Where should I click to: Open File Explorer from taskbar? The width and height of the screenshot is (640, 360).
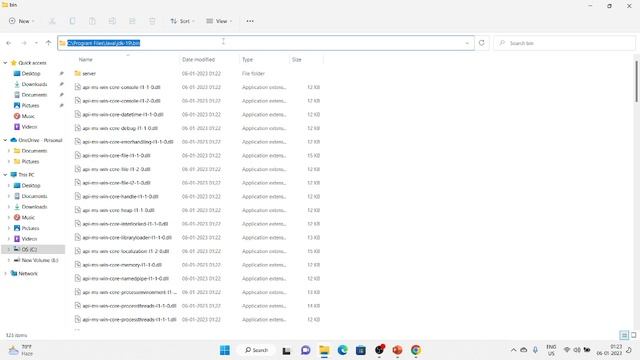(324, 350)
